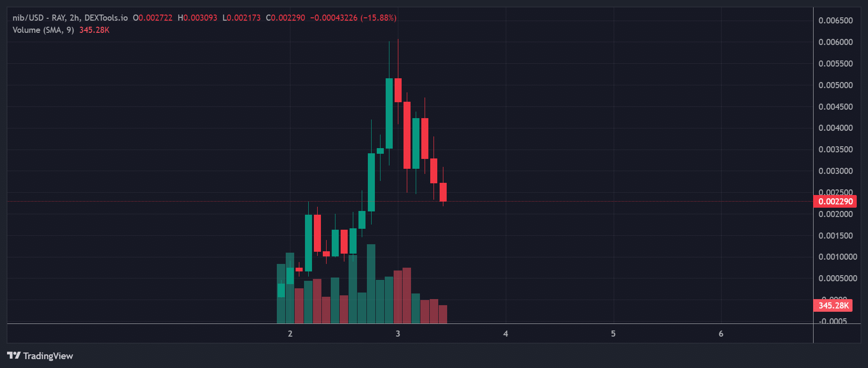Click the 0.003500 price axis label
Image resolution: width=868 pixels, height=368 pixels.
(836, 150)
